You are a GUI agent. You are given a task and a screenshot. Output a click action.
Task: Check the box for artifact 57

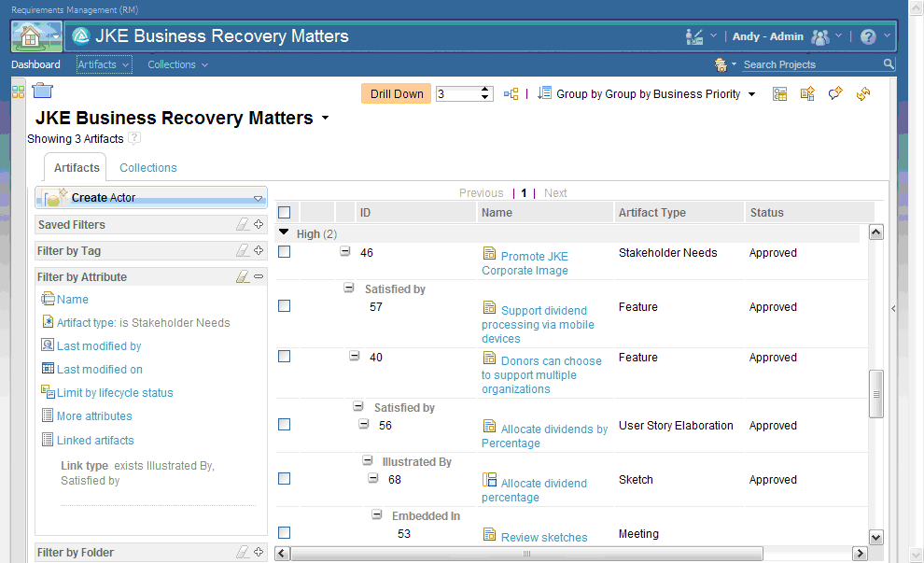pos(284,306)
